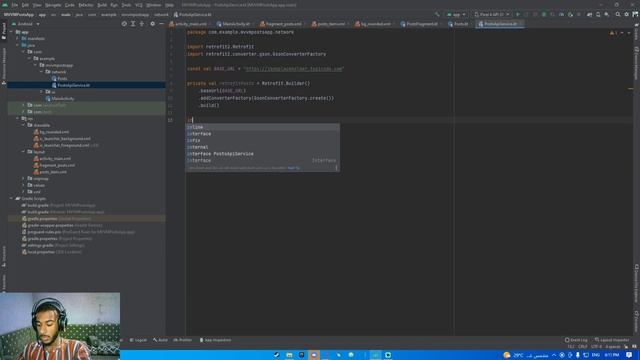Switch to the Posts.kt editor tab

pyautogui.click(x=459, y=24)
